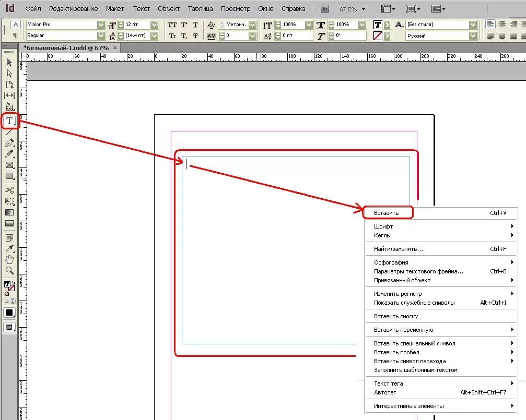Open the tracking value dropdown
The image size is (526, 420).
click(x=253, y=35)
